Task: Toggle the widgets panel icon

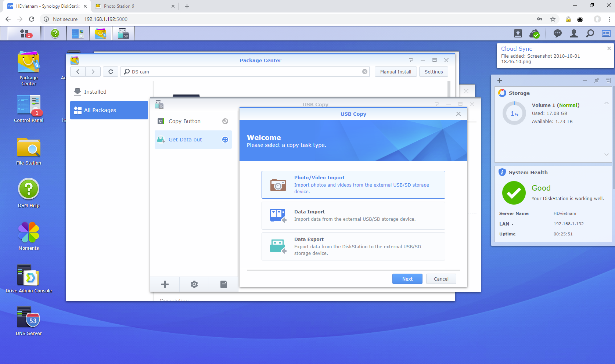Action: coord(606,34)
